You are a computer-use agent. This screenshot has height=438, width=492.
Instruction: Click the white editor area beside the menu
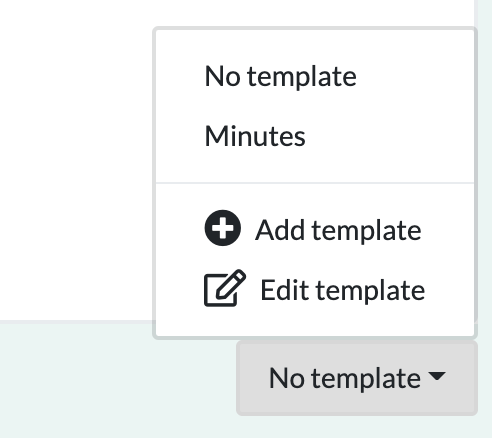pyautogui.click(x=76, y=160)
